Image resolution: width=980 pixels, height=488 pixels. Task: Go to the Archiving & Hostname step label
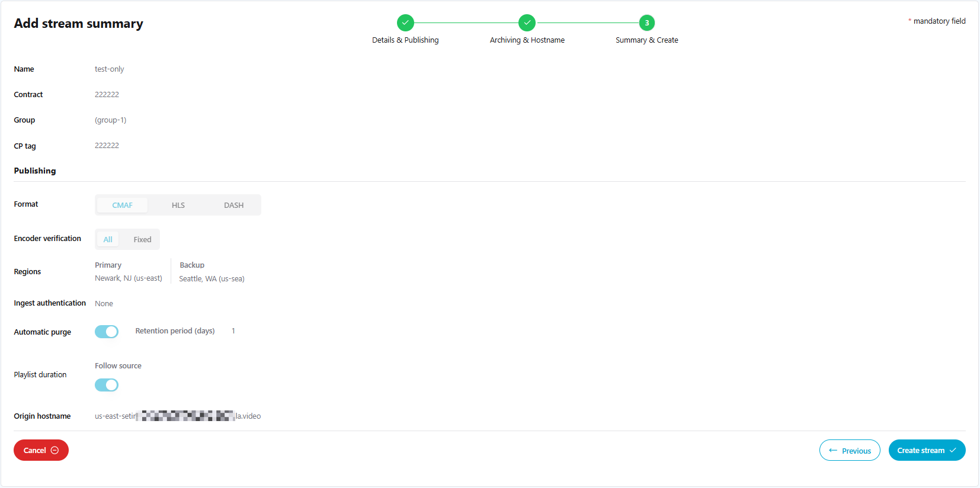coord(527,40)
